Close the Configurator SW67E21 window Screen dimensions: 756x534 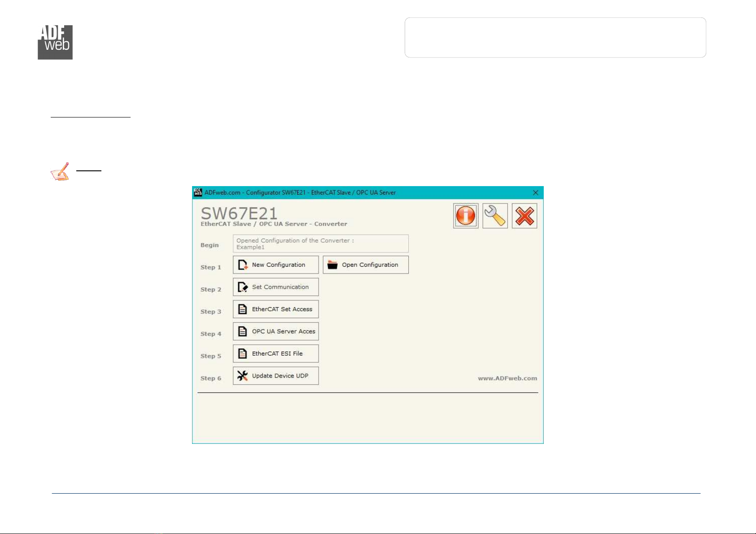(x=535, y=192)
